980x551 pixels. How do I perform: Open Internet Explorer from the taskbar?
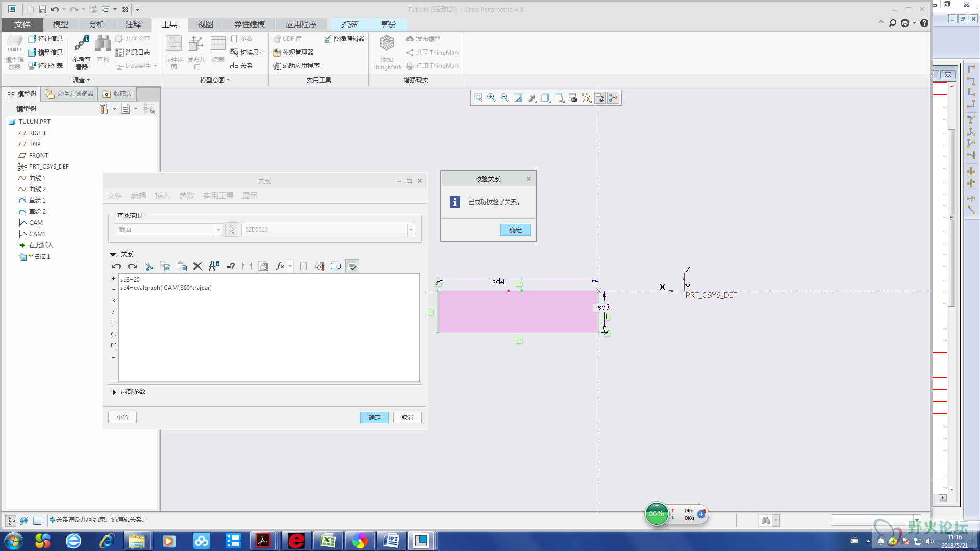[106, 541]
